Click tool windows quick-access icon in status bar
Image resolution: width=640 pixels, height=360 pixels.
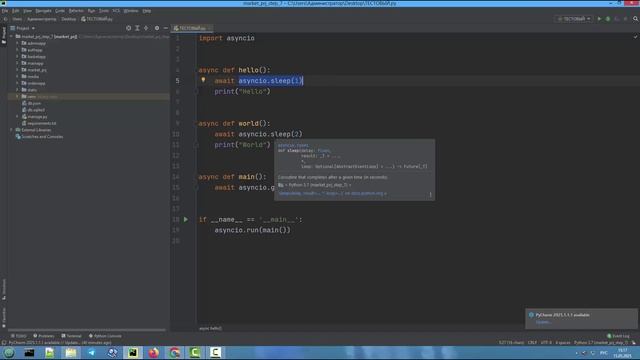coord(4,343)
